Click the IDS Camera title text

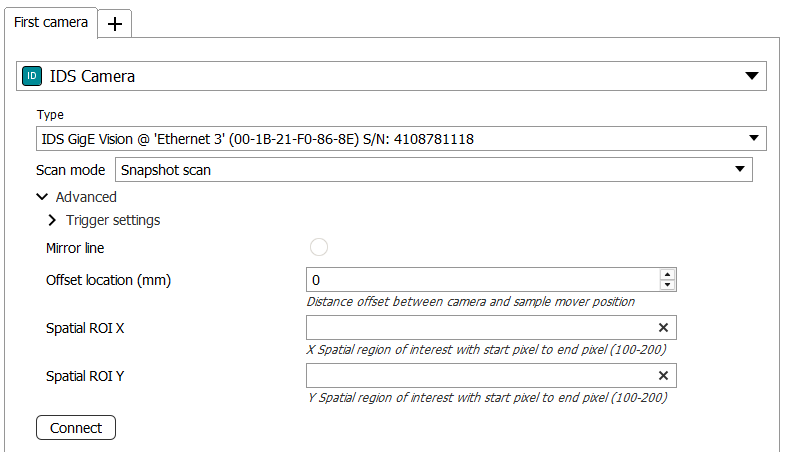pos(92,76)
